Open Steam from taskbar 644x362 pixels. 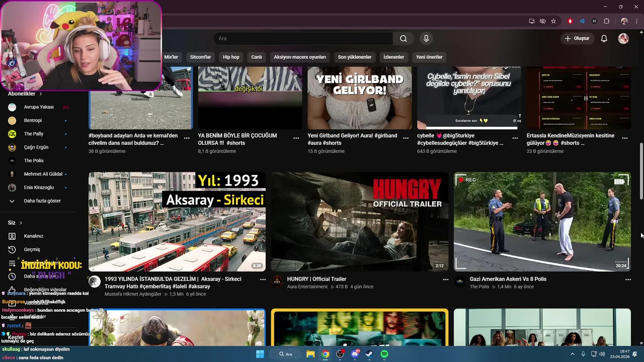tap(369, 354)
